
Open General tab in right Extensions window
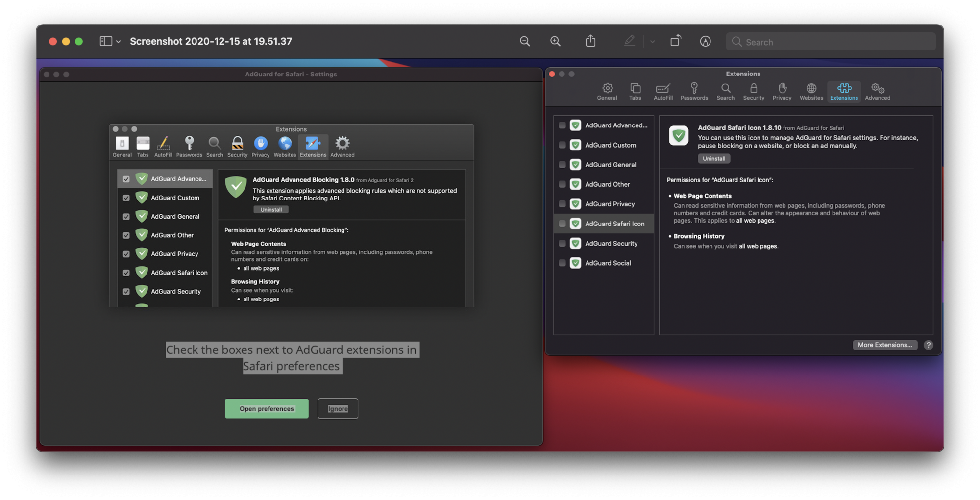[x=607, y=92]
